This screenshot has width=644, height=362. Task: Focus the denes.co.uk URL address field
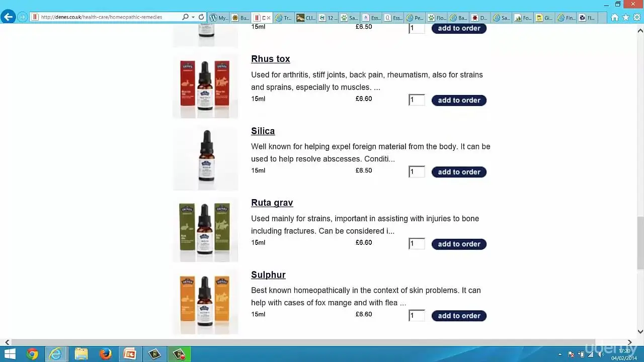pos(106,17)
